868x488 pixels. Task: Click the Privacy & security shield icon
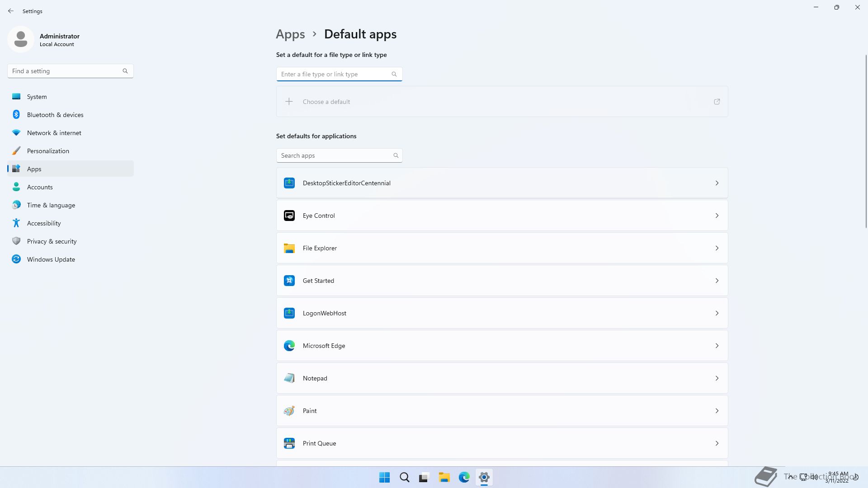pyautogui.click(x=16, y=241)
